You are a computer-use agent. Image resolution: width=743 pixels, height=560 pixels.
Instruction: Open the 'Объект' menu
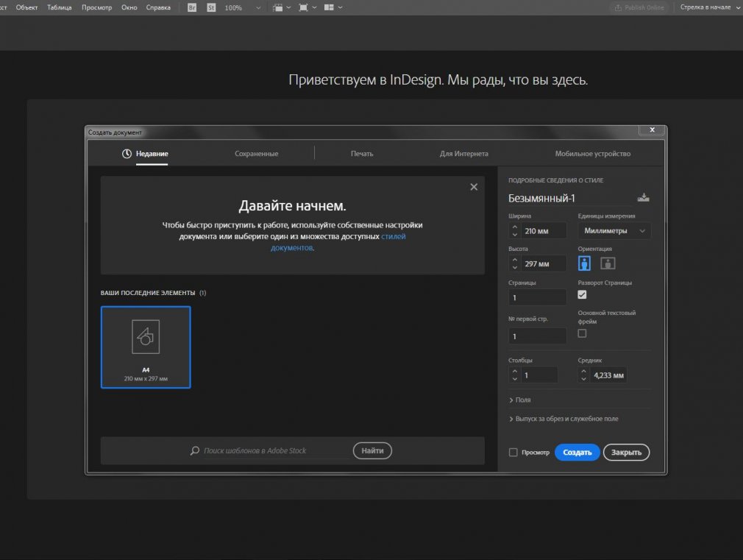tap(26, 7)
